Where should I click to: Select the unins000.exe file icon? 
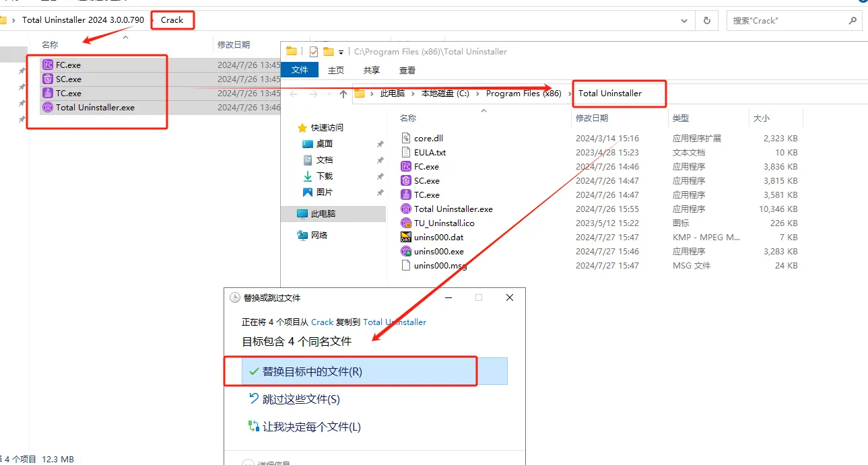[x=405, y=251]
